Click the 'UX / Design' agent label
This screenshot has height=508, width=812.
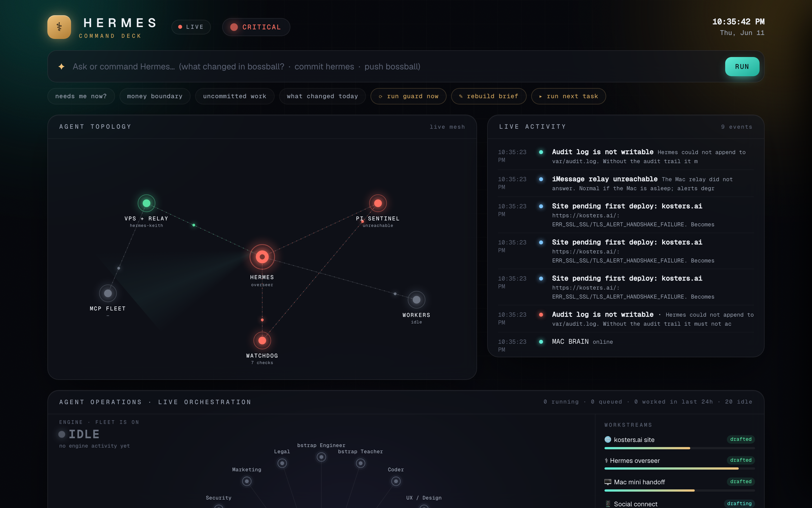pos(424,498)
